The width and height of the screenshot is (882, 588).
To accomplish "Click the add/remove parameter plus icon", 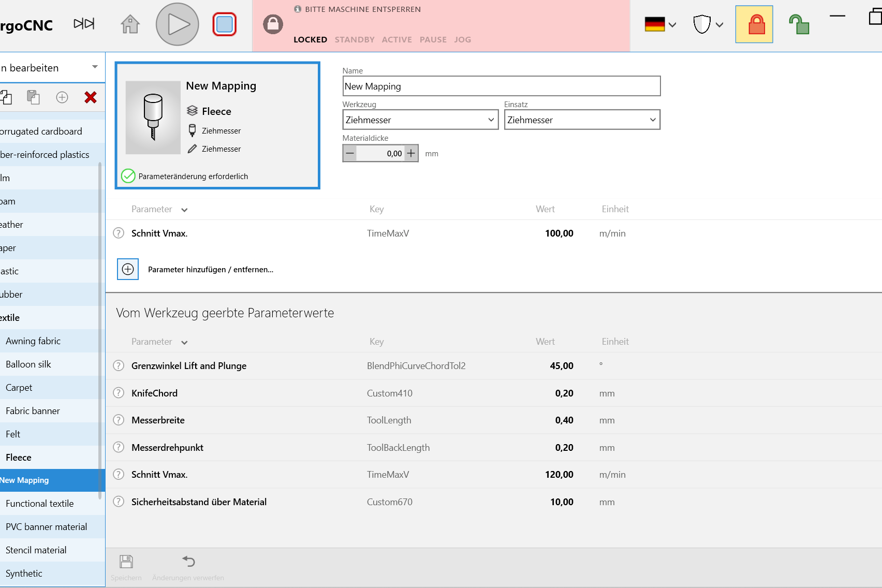I will pyautogui.click(x=128, y=269).
